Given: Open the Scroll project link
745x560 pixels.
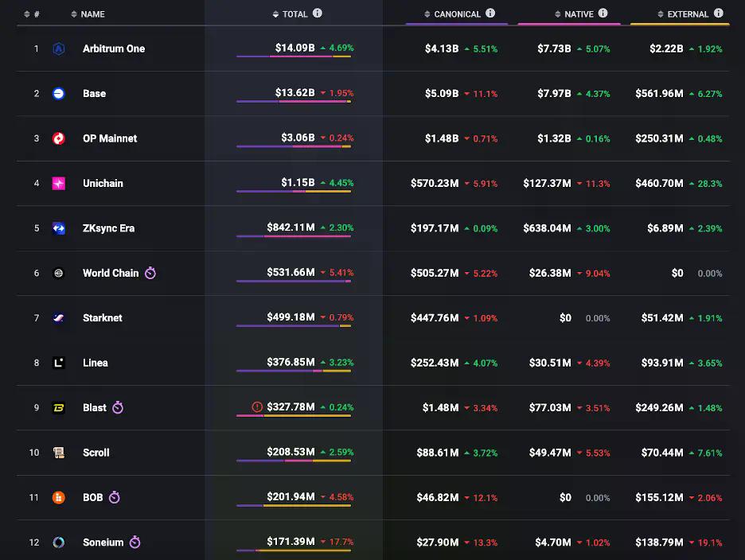Looking at the screenshot, I should pos(96,453).
